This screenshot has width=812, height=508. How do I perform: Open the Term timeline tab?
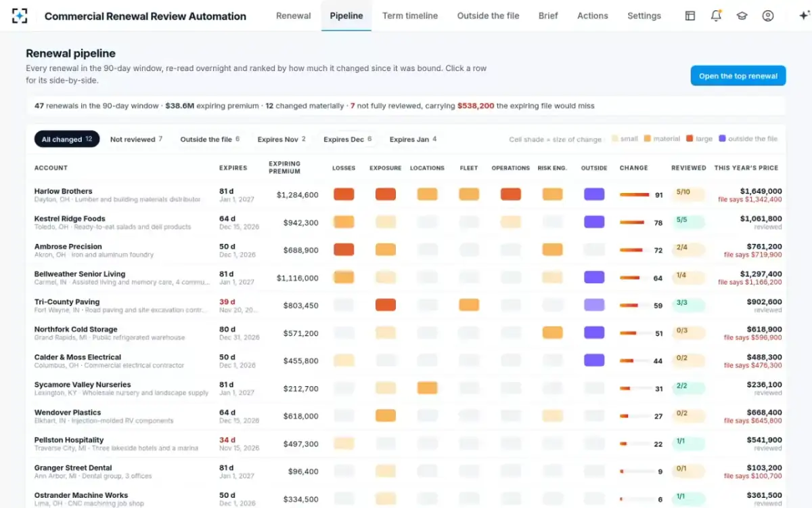click(410, 16)
